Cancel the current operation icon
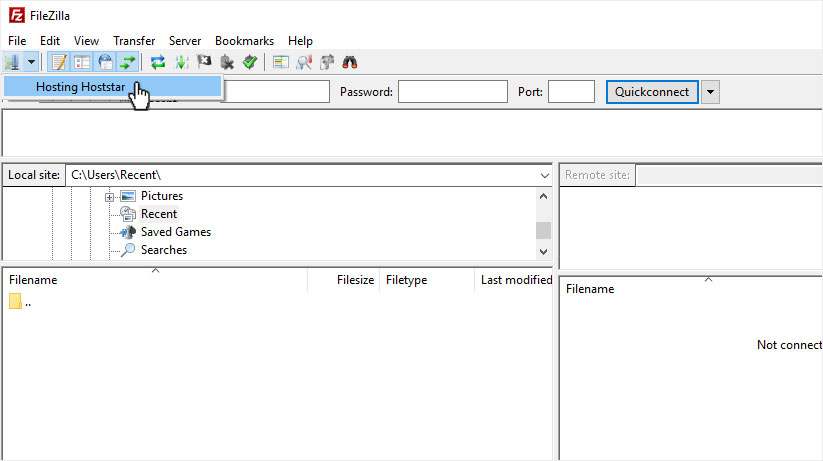This screenshot has width=823, height=461. pos(204,62)
